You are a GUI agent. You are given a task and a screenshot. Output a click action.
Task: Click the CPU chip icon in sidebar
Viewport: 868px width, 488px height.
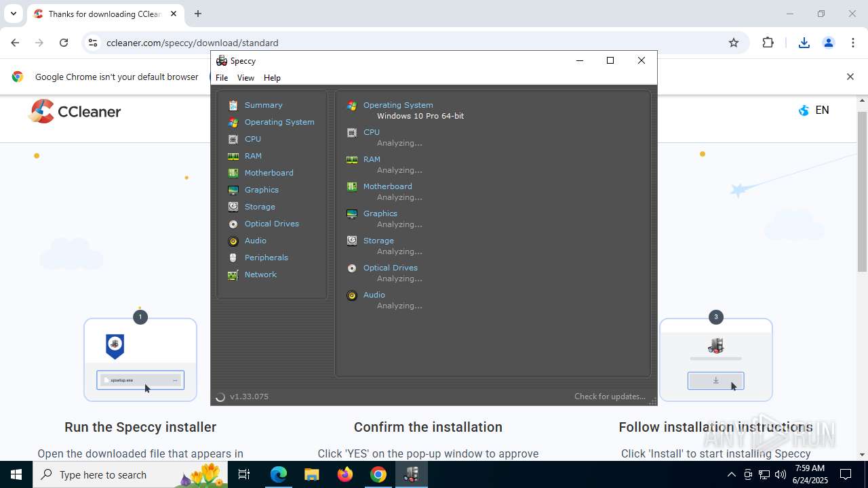pyautogui.click(x=233, y=139)
